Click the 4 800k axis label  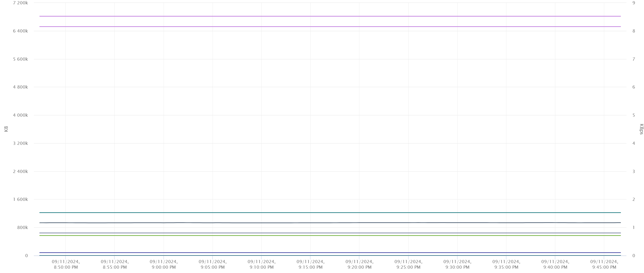tap(20, 87)
